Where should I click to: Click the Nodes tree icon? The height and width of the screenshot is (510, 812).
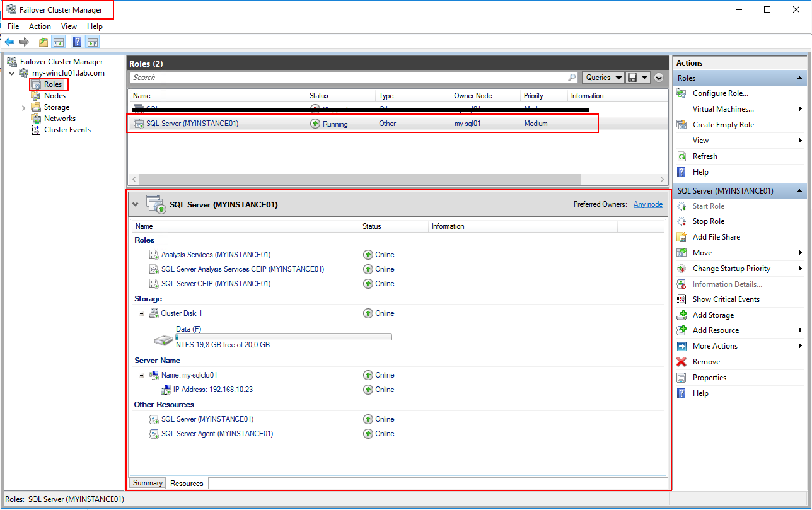36,96
